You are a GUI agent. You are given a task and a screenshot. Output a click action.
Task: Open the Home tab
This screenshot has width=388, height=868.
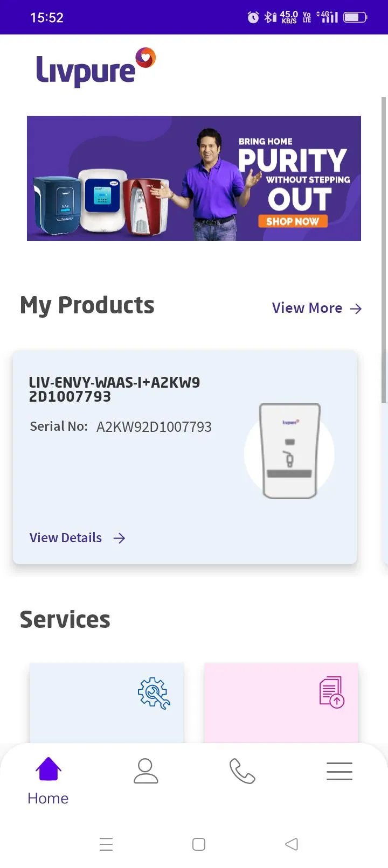(x=48, y=781)
